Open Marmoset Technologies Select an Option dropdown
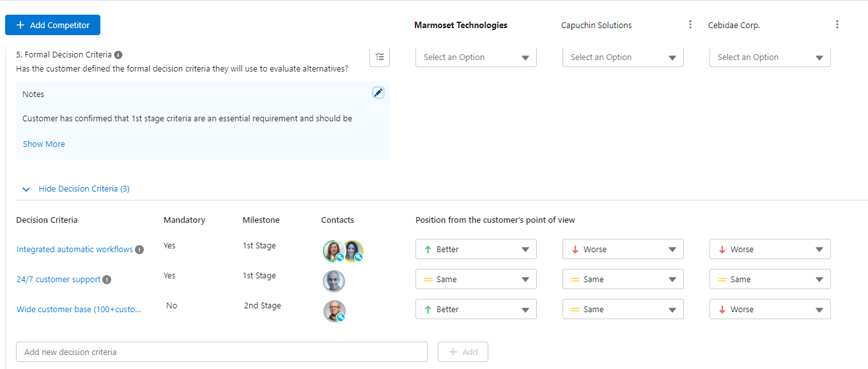Viewport: 868px width, 369px height. coord(476,57)
